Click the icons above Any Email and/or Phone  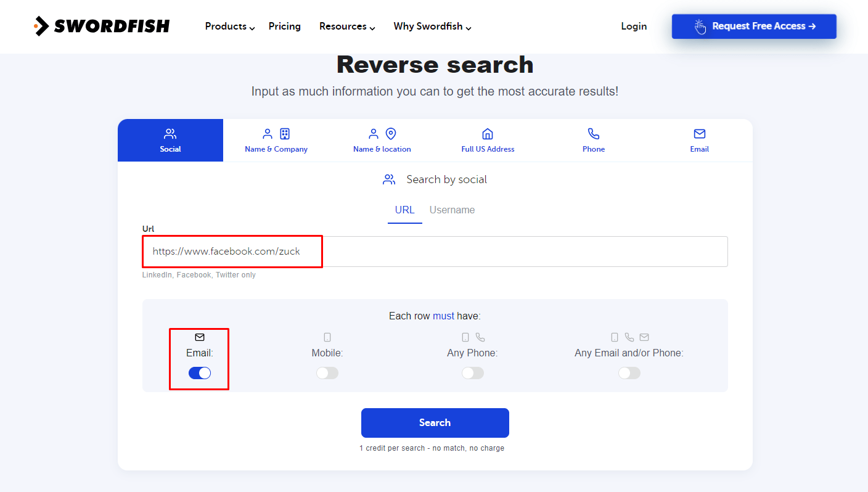pyautogui.click(x=629, y=337)
